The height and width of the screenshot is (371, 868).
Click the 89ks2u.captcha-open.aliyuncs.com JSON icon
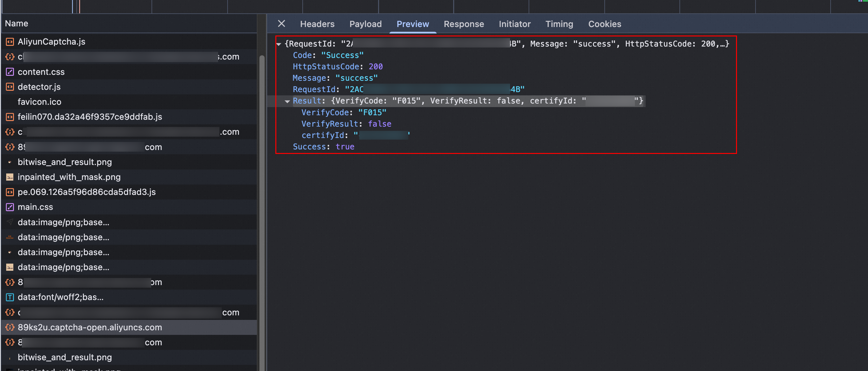pos(10,327)
